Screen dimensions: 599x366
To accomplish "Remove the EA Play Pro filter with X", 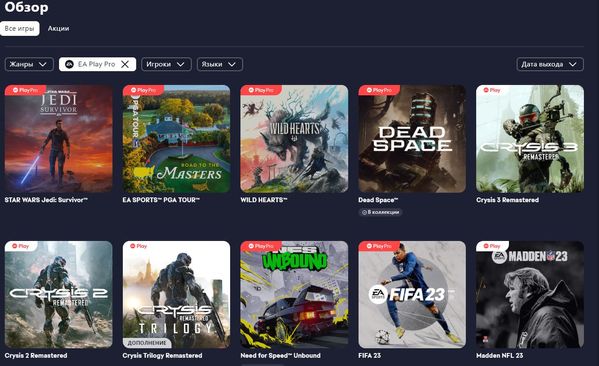I will point(125,64).
